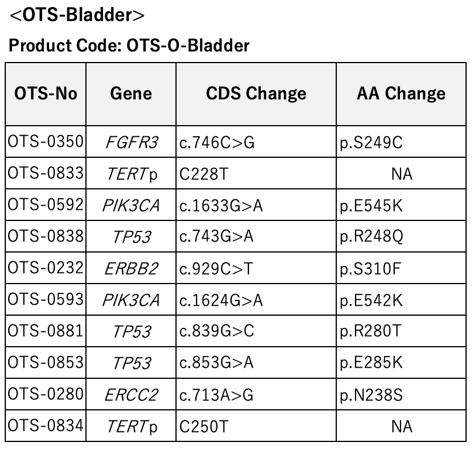Click the FGFR3 gene cell

[131, 141]
